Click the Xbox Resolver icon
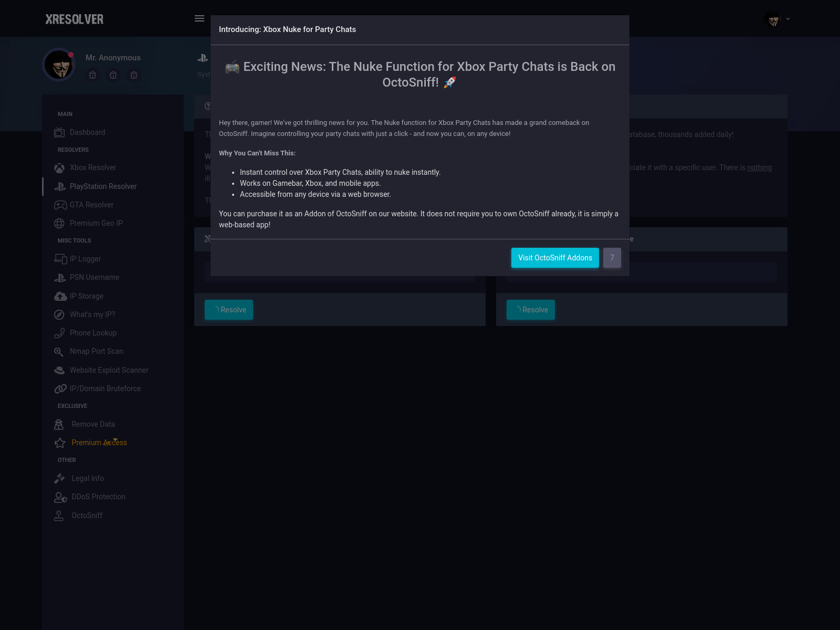This screenshot has height=630, width=840. (59, 168)
